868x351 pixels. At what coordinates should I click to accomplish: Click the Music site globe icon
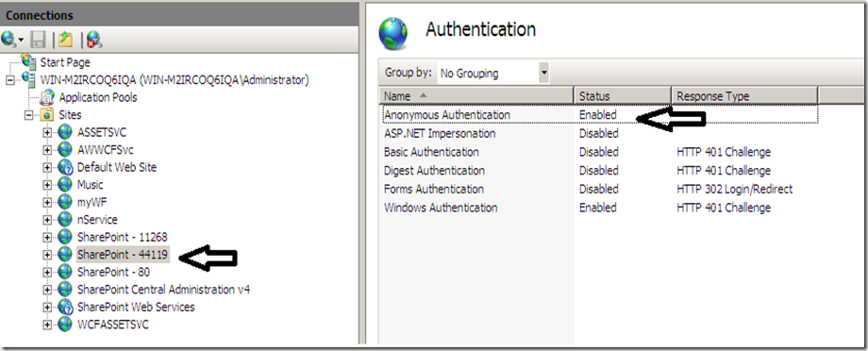point(65,184)
